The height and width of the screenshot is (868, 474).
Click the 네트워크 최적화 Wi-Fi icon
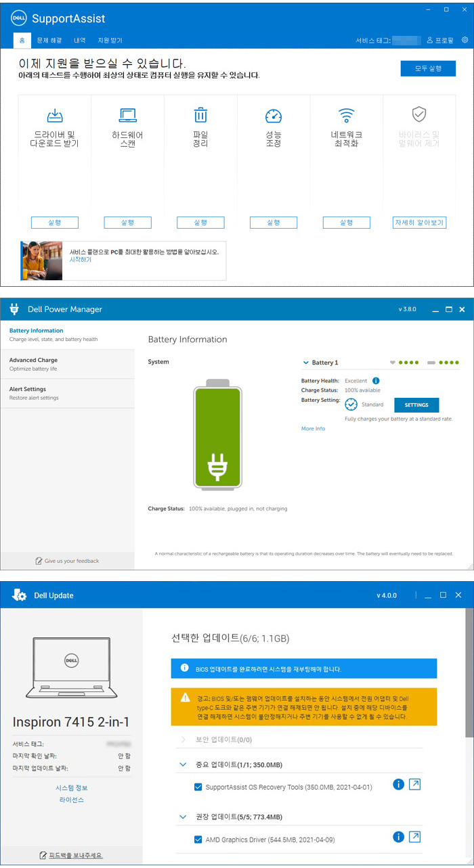tap(346, 115)
